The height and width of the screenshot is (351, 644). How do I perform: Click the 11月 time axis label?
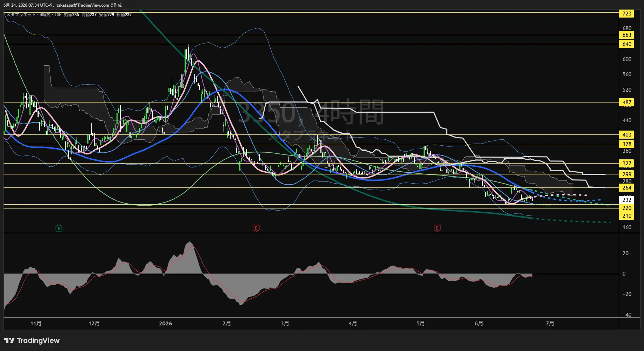click(36, 324)
